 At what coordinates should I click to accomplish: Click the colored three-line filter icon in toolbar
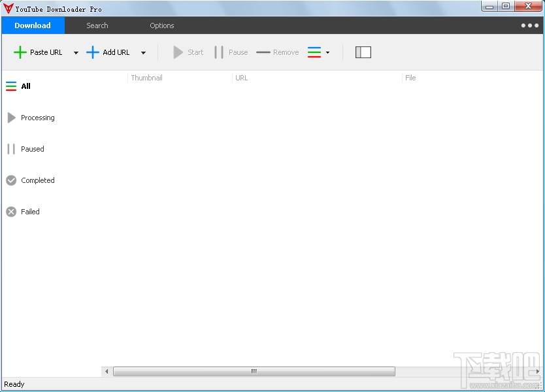pos(314,52)
